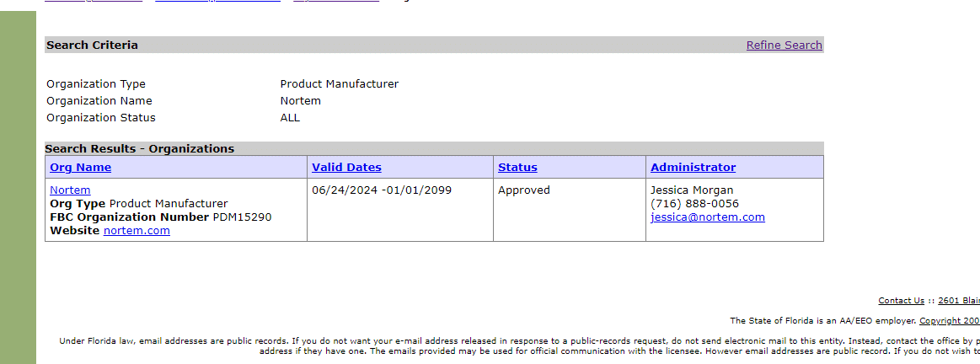Screen dimensions: 980x364
Task: Click the 2601 Blair address link
Action: [x=959, y=301]
